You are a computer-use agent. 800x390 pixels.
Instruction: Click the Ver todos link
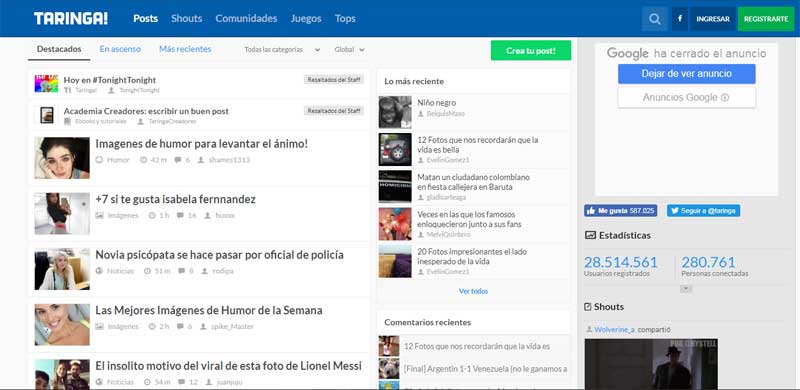(x=473, y=291)
